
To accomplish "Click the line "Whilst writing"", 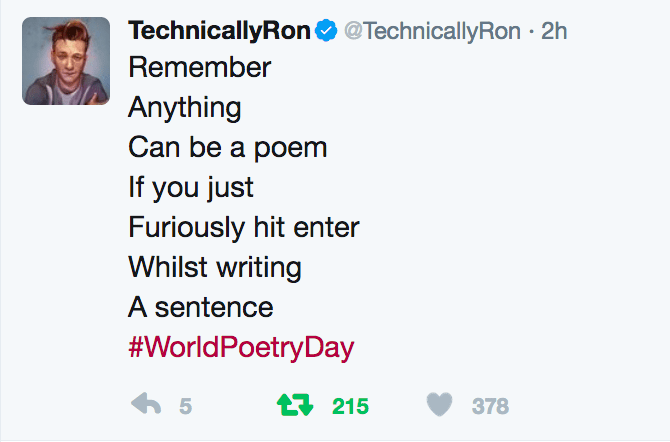I will tap(215, 267).
